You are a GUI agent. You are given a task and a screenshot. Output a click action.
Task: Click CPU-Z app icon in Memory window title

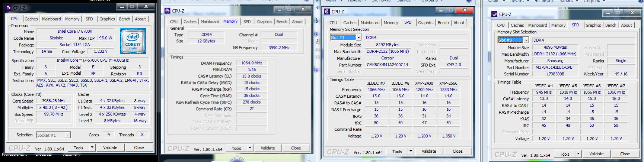point(167,11)
